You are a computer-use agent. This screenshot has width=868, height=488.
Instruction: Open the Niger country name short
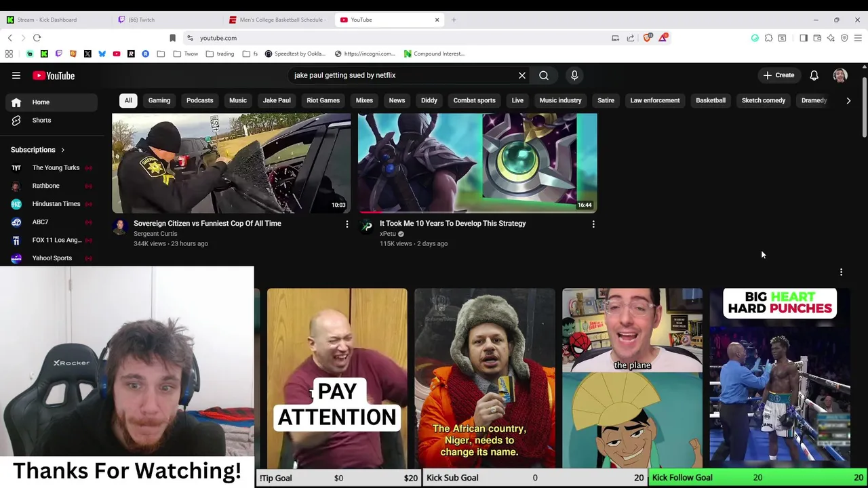[x=485, y=378]
